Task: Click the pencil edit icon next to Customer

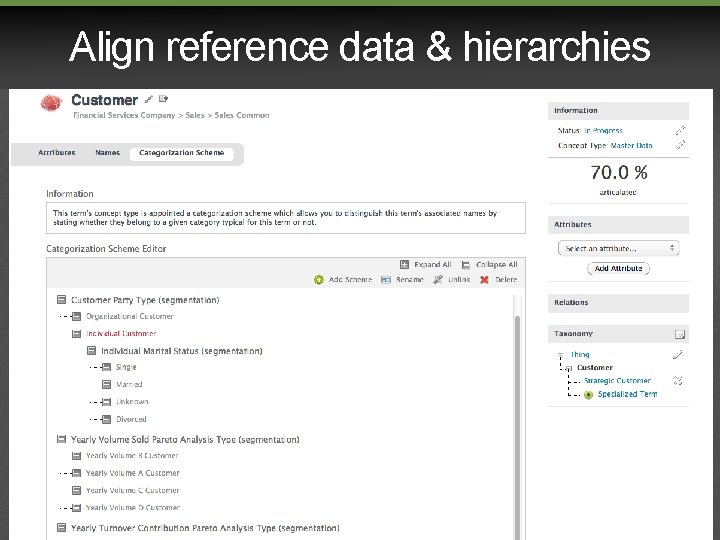Action: (x=149, y=99)
